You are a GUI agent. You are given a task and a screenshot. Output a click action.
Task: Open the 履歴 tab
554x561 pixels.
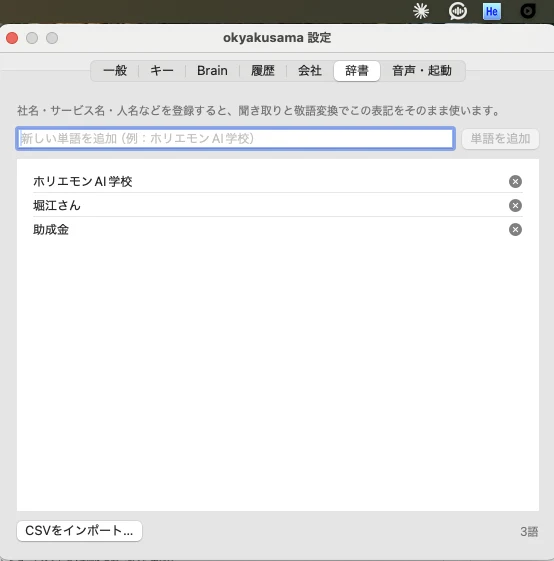263,71
